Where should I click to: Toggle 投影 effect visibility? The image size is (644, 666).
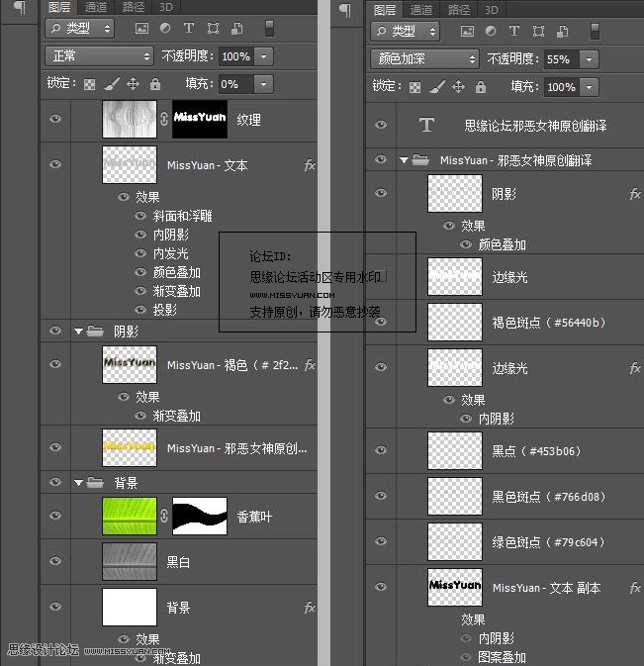tap(140, 310)
